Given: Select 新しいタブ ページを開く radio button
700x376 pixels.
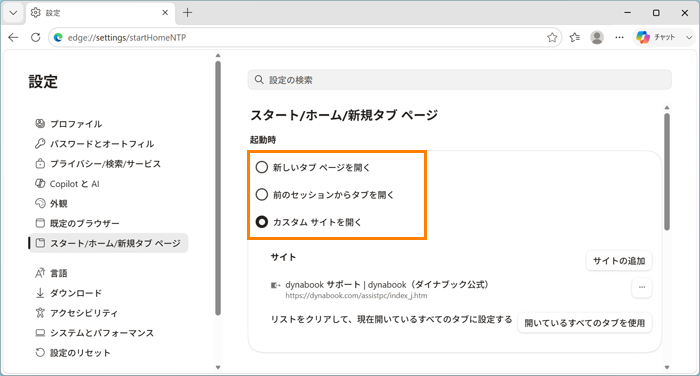Looking at the screenshot, I should pos(262,167).
